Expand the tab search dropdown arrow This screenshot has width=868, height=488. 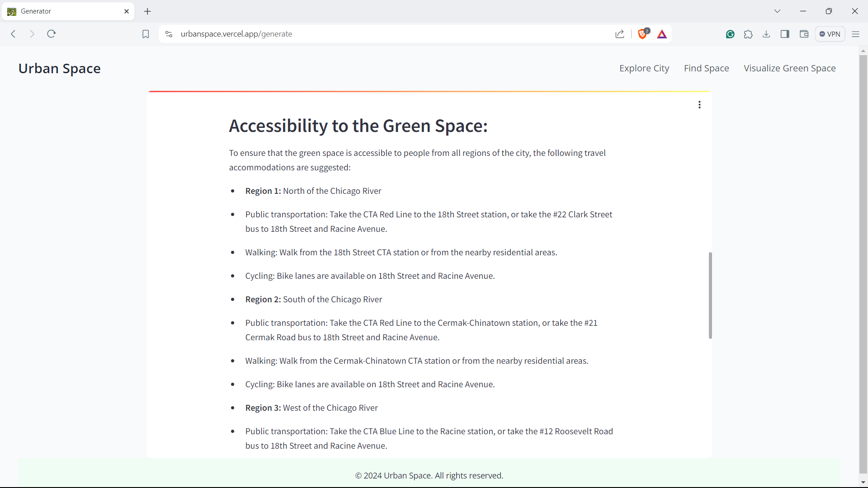pyautogui.click(x=778, y=11)
